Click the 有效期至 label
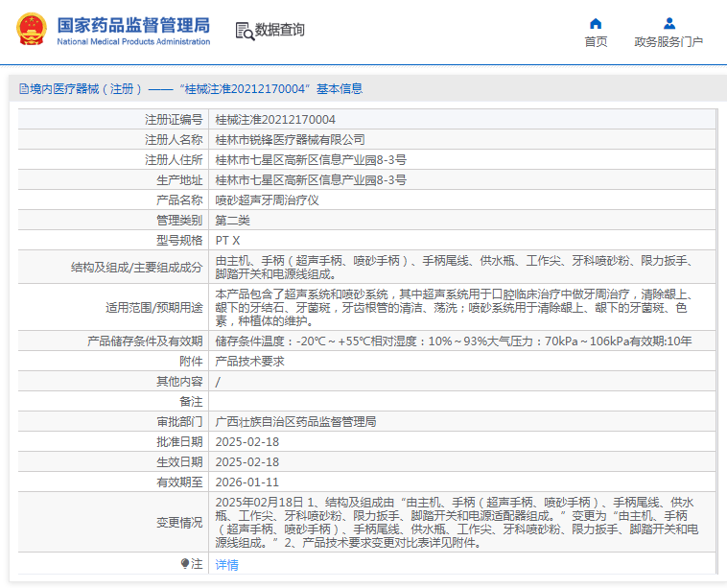This screenshot has width=727, height=588. click(x=179, y=482)
